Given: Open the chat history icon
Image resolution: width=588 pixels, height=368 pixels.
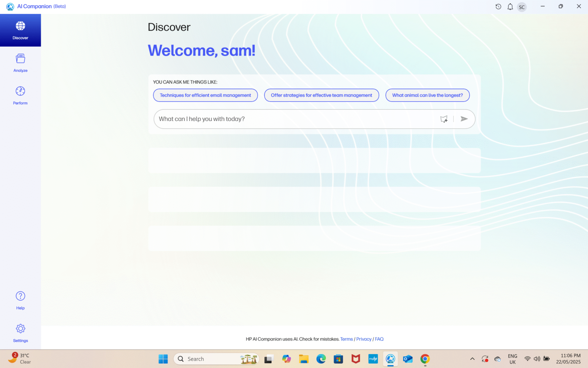Looking at the screenshot, I should pos(498,7).
